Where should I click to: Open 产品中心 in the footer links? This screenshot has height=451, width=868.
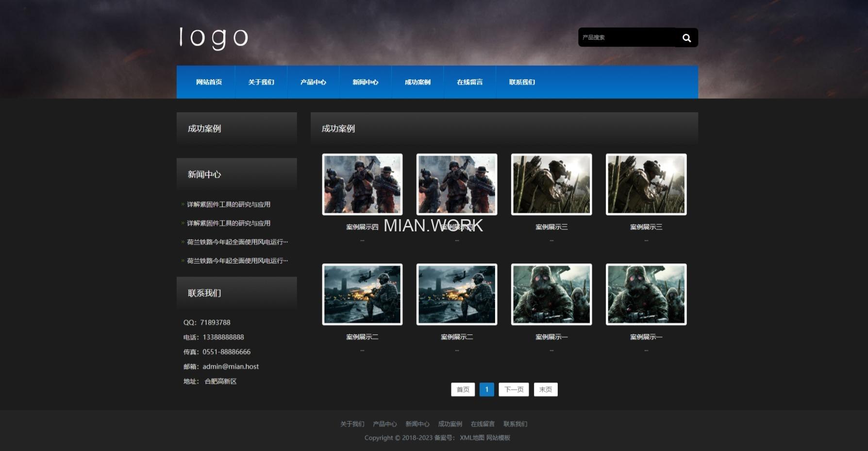(384, 424)
